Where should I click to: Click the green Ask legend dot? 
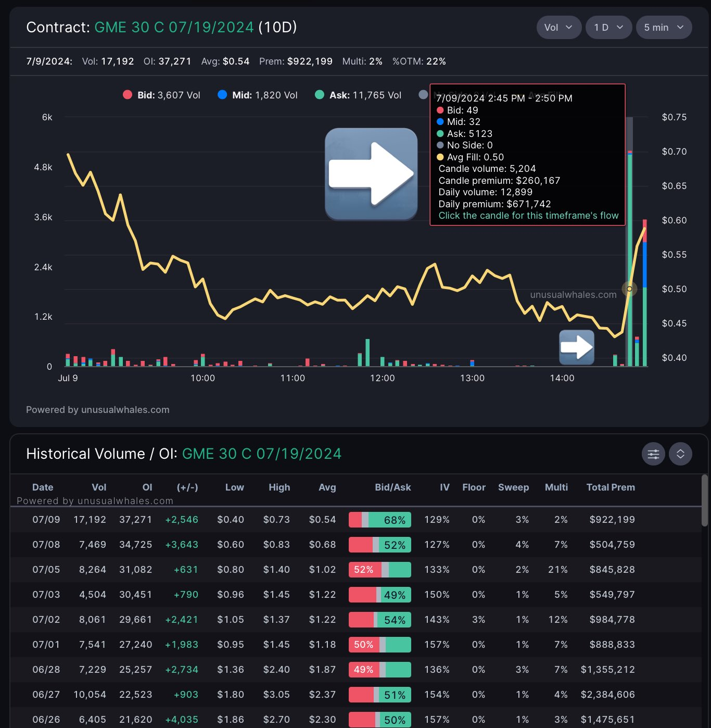click(x=320, y=95)
